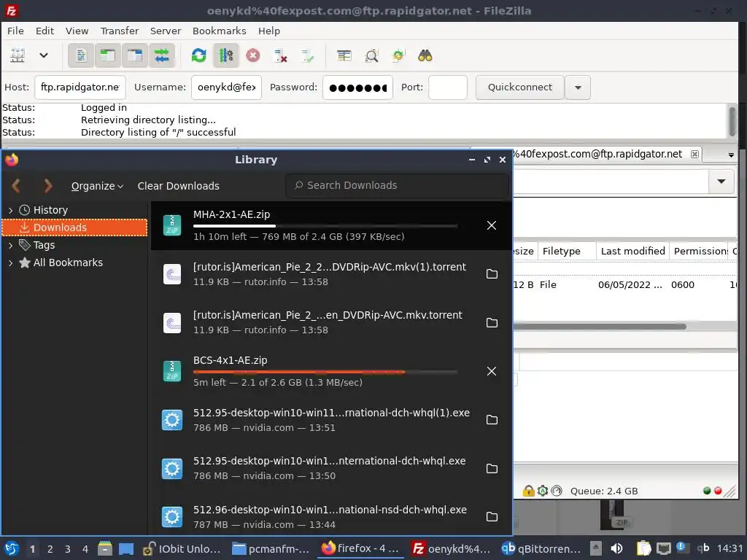This screenshot has width=747, height=560.
Task: Open the connection tabs list dropdown
Action: 731,155
